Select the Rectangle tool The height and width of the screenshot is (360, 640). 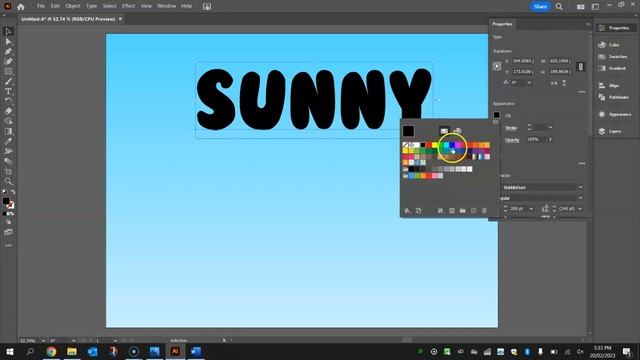click(8, 71)
